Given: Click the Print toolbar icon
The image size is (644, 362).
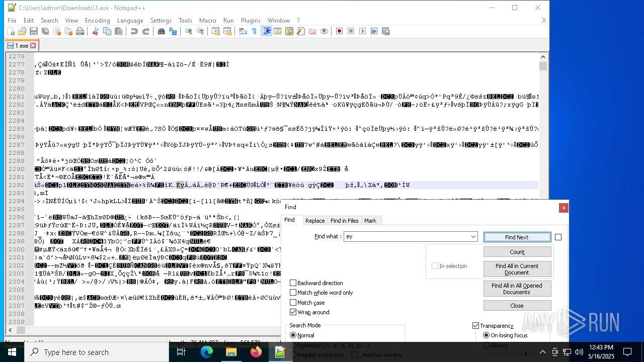Looking at the screenshot, I should pos(80,31).
